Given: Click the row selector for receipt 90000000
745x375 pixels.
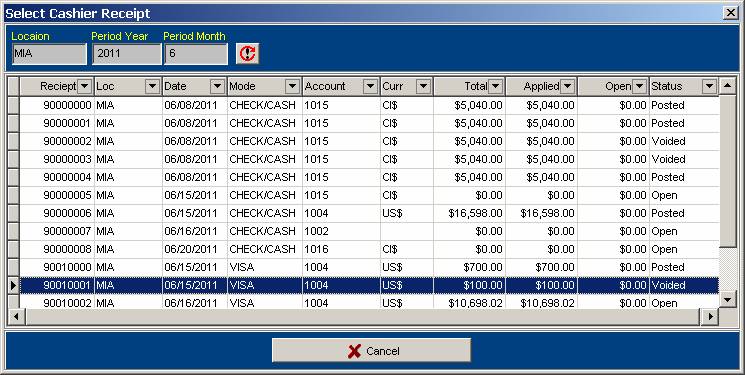Looking at the screenshot, I should pyautogui.click(x=14, y=105).
